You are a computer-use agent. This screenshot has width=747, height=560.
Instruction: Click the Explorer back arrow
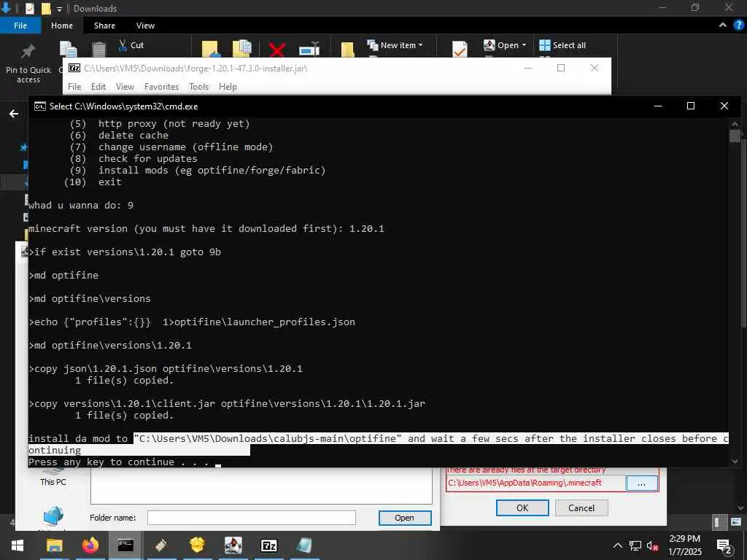14,114
